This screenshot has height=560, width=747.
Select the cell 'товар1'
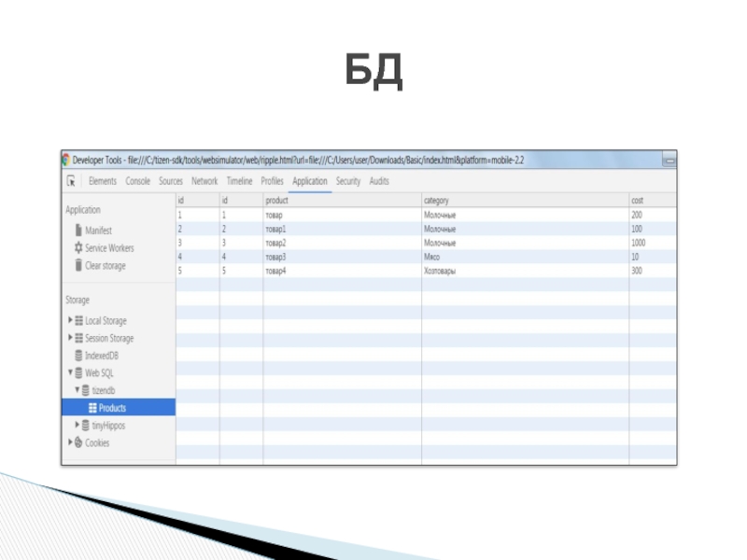point(342,229)
